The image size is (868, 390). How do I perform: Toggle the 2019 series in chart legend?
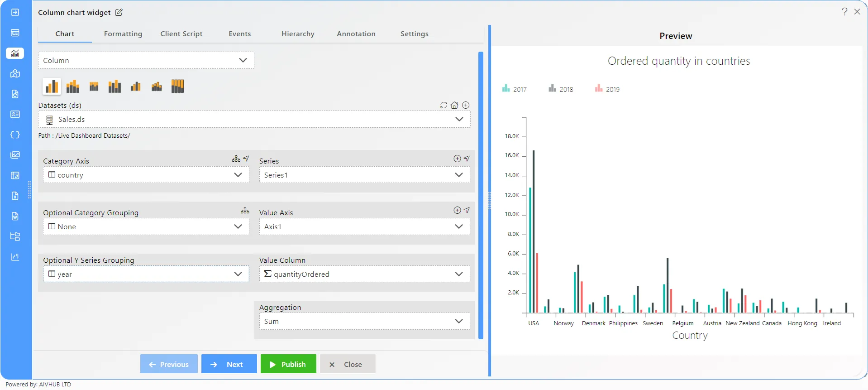coord(607,89)
